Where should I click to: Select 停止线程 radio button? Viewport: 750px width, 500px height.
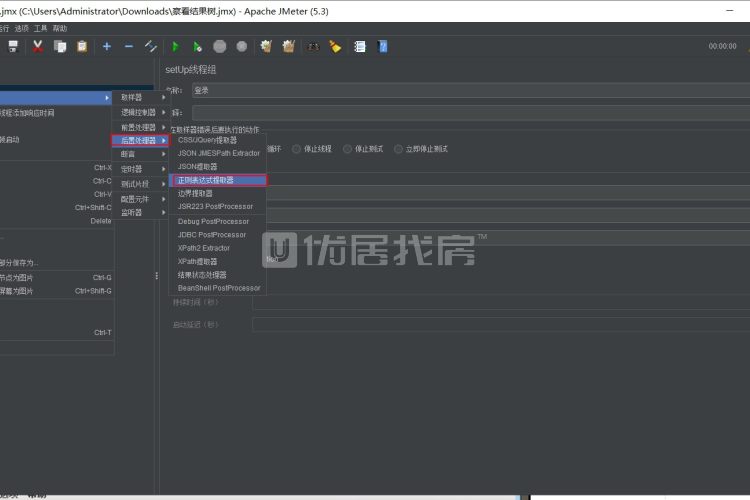coord(297,149)
